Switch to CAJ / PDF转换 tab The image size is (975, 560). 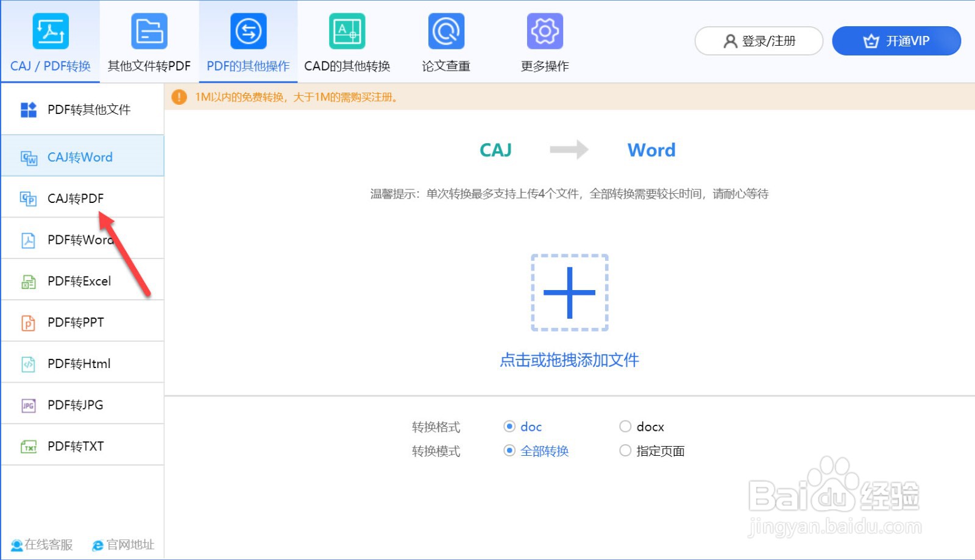point(51,41)
